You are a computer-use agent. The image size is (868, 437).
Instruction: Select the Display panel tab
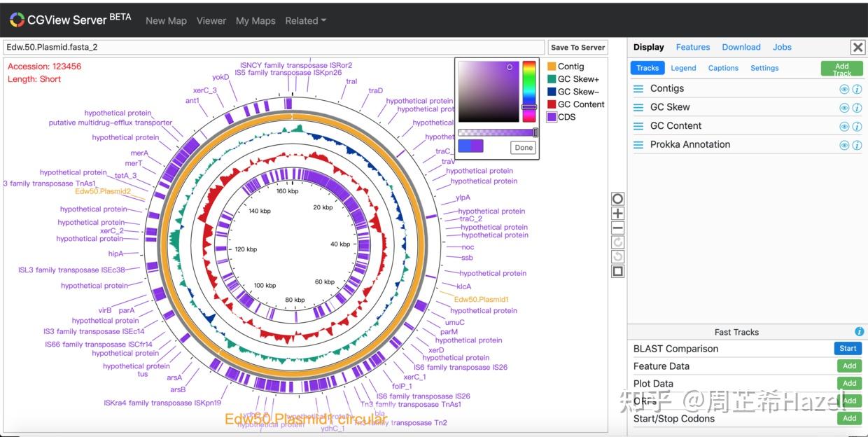coord(649,47)
